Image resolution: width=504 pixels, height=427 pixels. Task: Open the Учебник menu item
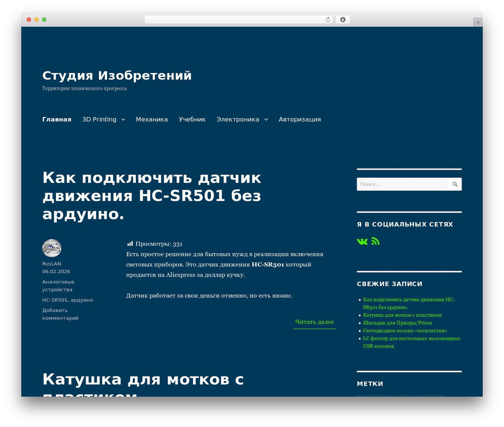click(192, 119)
